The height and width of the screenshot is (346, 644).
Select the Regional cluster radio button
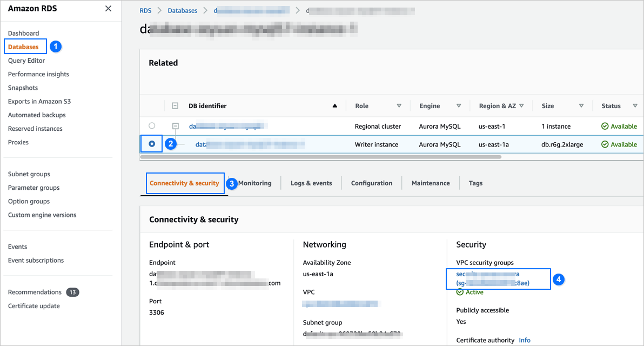[152, 126]
